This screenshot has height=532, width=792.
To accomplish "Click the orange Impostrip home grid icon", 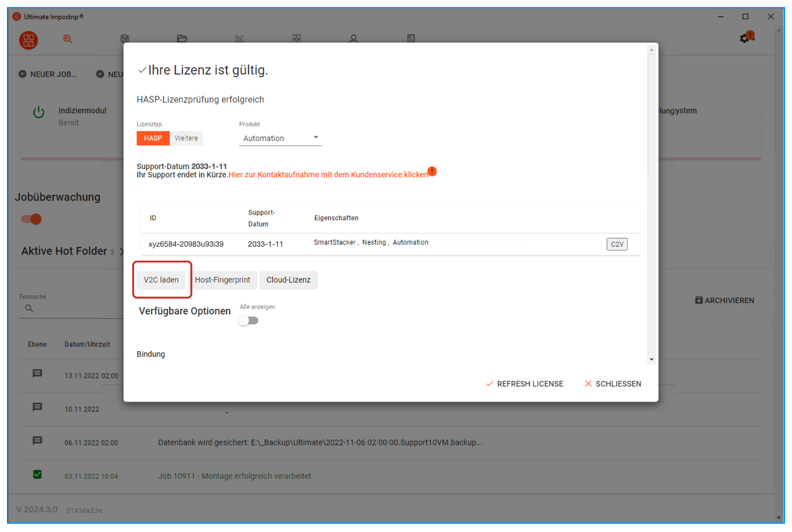I will (28, 40).
